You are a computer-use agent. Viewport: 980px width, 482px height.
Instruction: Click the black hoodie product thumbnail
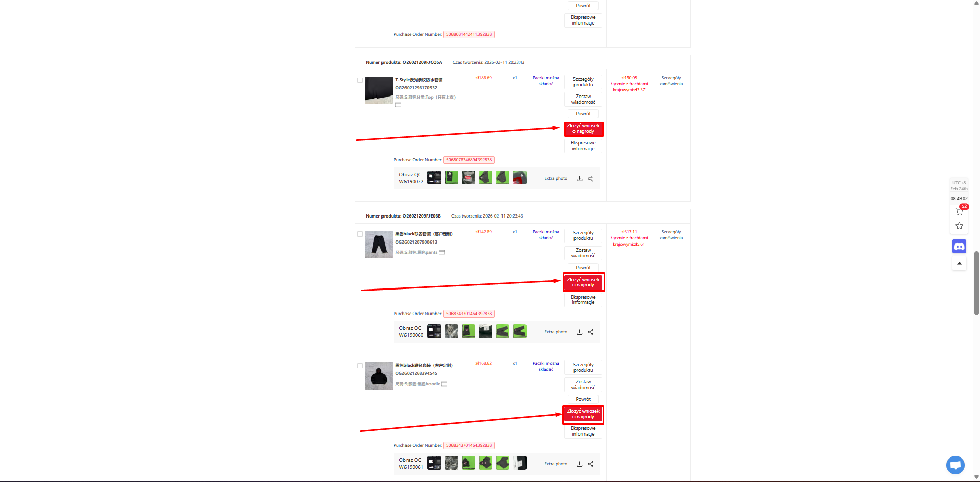pyautogui.click(x=379, y=376)
